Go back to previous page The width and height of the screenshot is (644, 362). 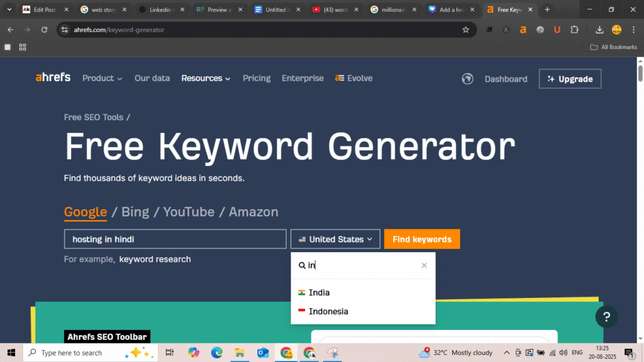(10, 30)
